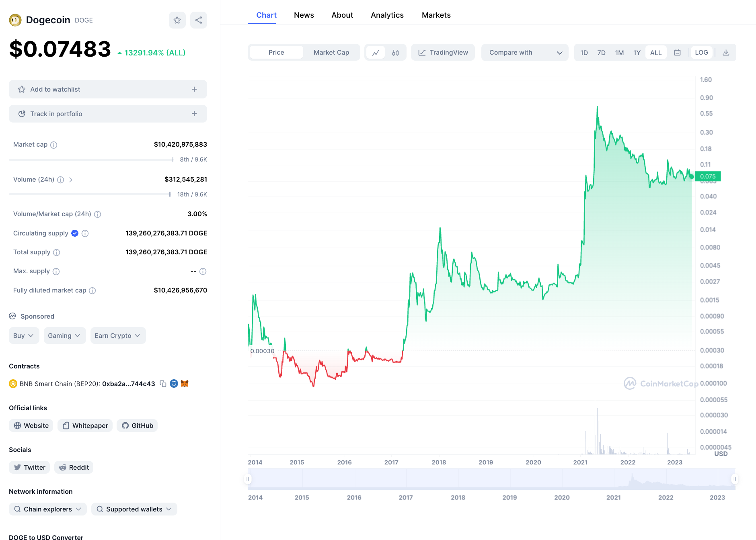Screen dimensions: 756x540
Task: Switch to the Analytics tab
Action: 387,15
